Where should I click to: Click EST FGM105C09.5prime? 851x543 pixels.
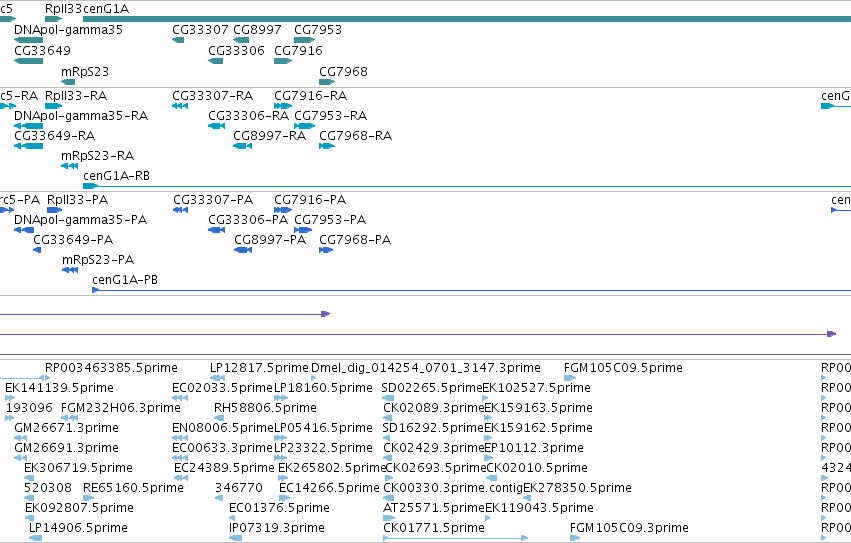[570, 378]
